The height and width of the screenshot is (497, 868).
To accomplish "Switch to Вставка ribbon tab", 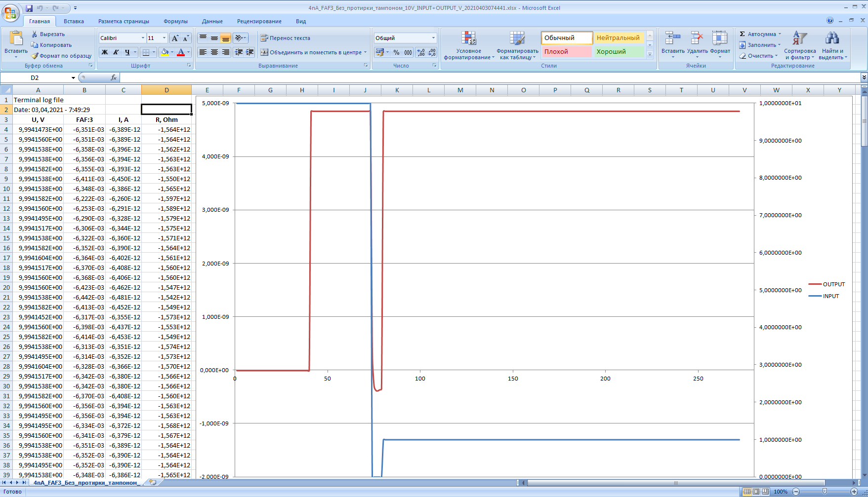I will [x=74, y=21].
